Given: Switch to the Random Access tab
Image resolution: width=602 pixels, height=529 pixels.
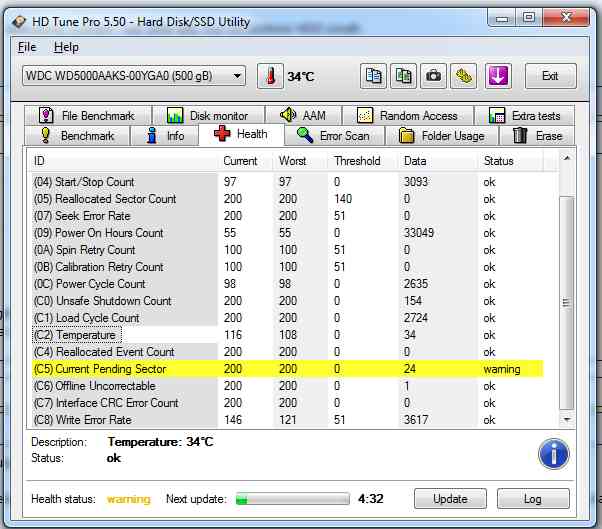Looking at the screenshot, I should pyautogui.click(x=408, y=115).
